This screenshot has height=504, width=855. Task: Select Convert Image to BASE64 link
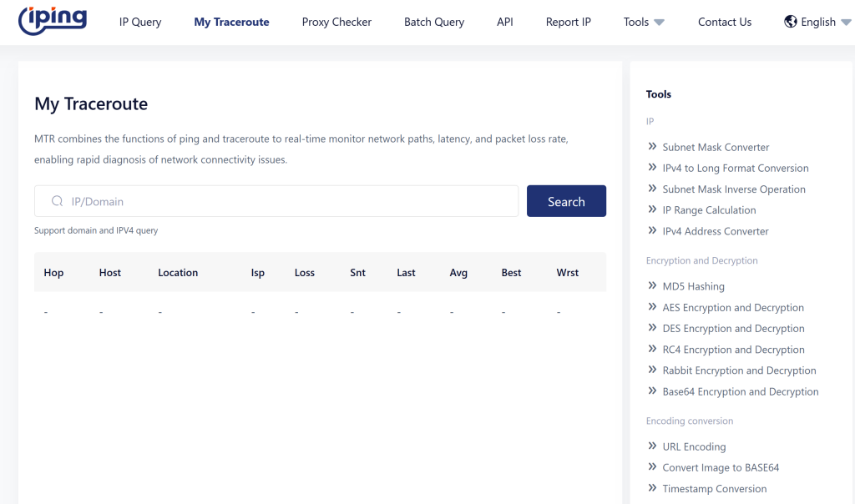coord(721,468)
